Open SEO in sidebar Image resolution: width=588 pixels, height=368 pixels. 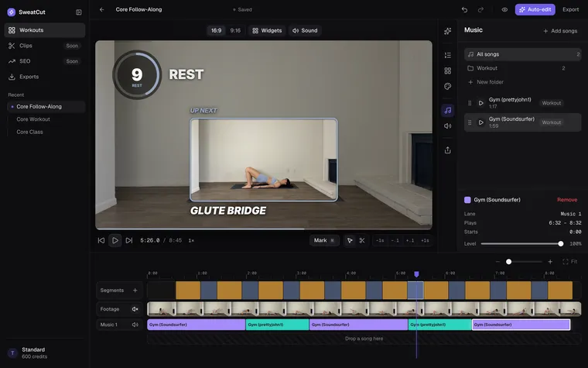pyautogui.click(x=45, y=61)
